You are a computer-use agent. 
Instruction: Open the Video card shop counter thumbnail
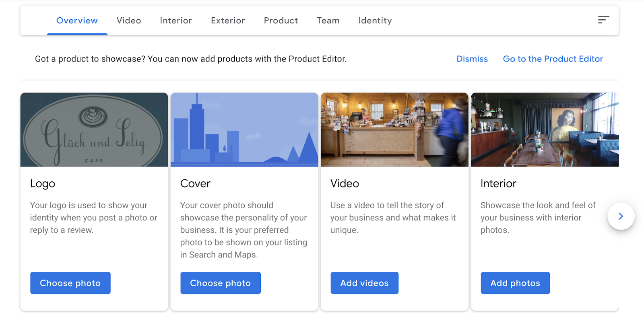coord(394,130)
